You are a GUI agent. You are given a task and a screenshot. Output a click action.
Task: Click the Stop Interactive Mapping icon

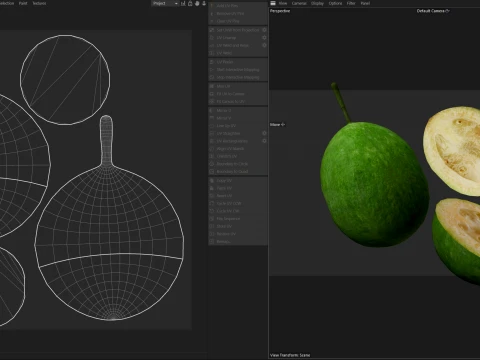pos(211,77)
